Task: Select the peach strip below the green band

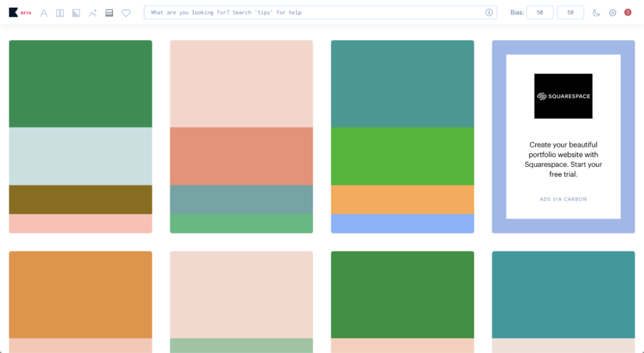Action: point(402,346)
